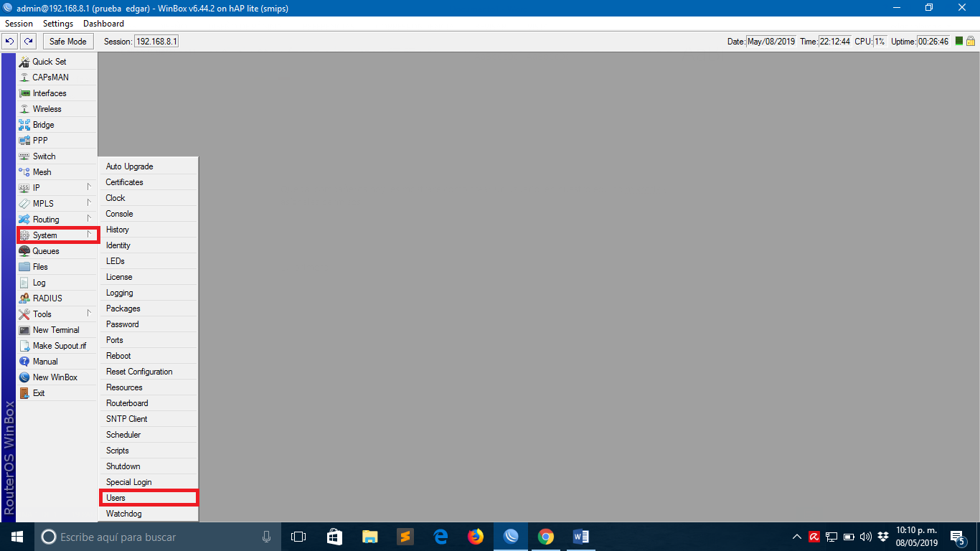Launch New Terminal from sidebar
Image resolution: width=980 pixels, height=551 pixels.
click(56, 330)
